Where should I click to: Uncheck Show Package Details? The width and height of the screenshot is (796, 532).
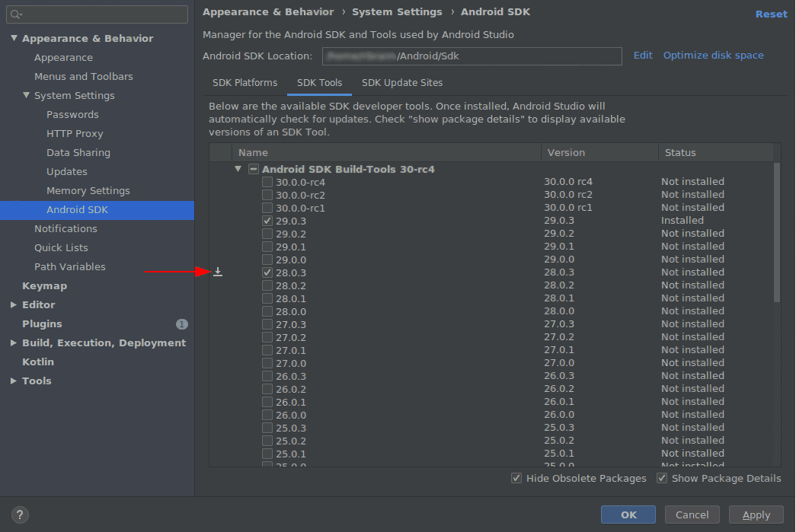662,479
